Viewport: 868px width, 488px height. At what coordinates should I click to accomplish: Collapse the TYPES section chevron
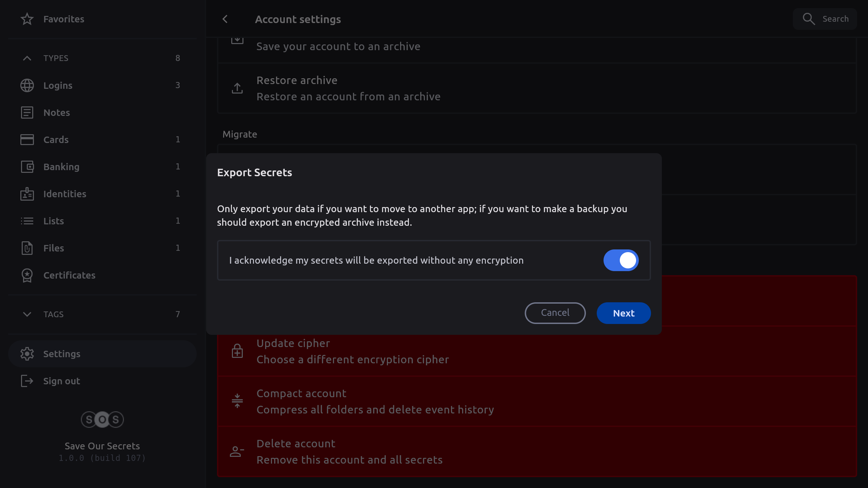(27, 58)
